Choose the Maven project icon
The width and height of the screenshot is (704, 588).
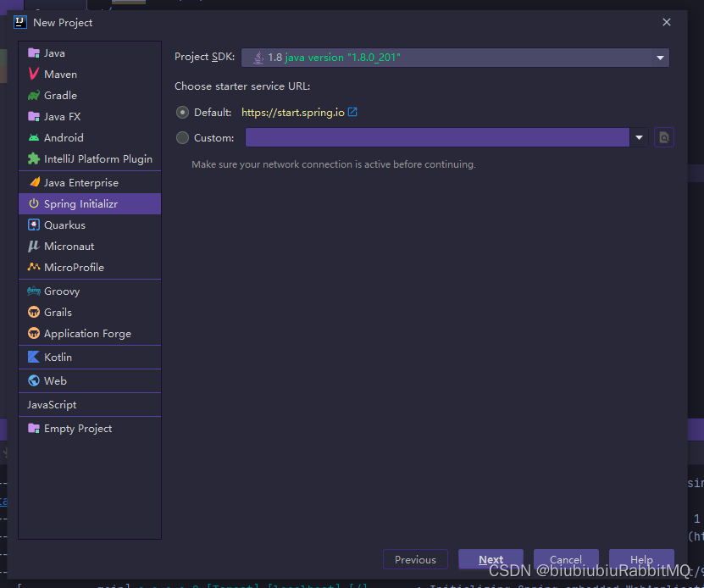34,74
